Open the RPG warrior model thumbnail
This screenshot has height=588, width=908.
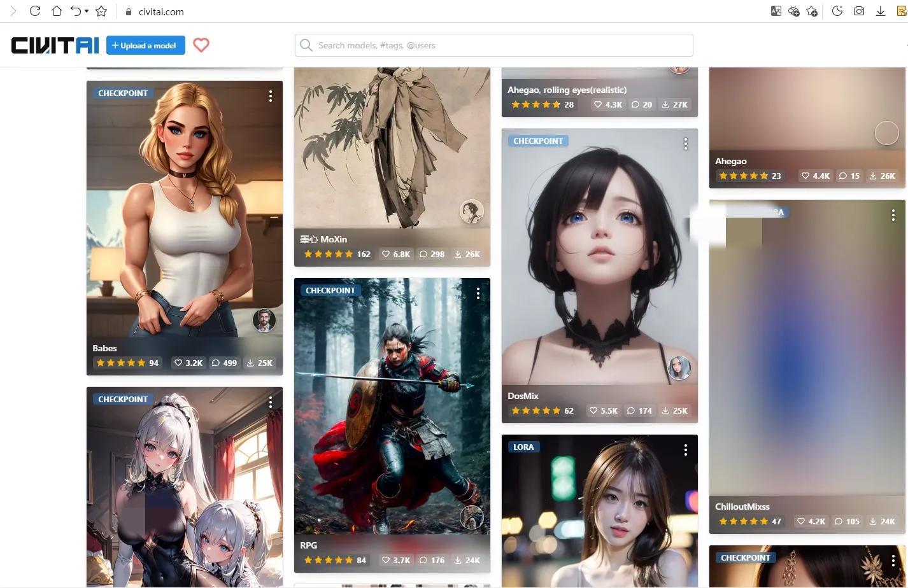pos(392,407)
